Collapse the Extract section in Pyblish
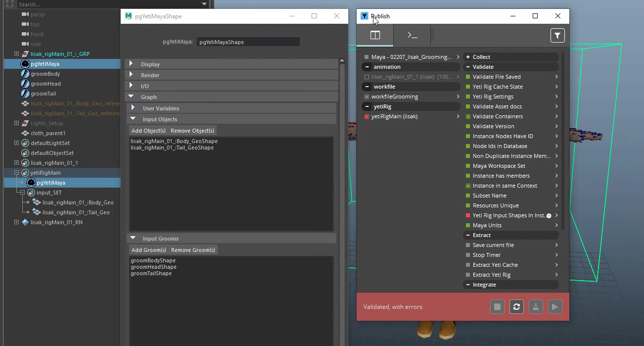The width and height of the screenshot is (644, 346). [x=468, y=235]
